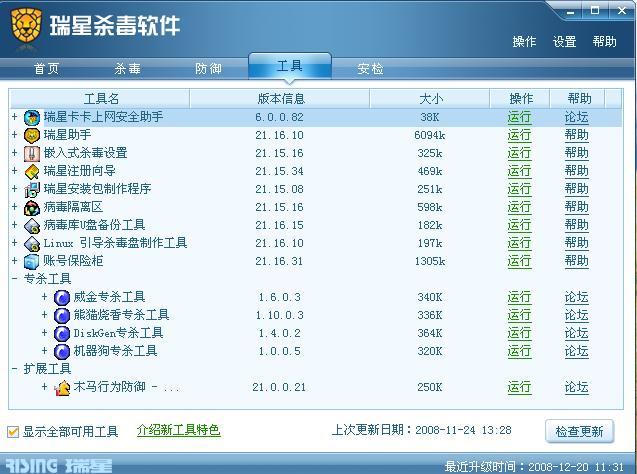Collapse the 专杀工具 group
Image resolution: width=637 pixels, height=474 pixels.
pyautogui.click(x=15, y=279)
